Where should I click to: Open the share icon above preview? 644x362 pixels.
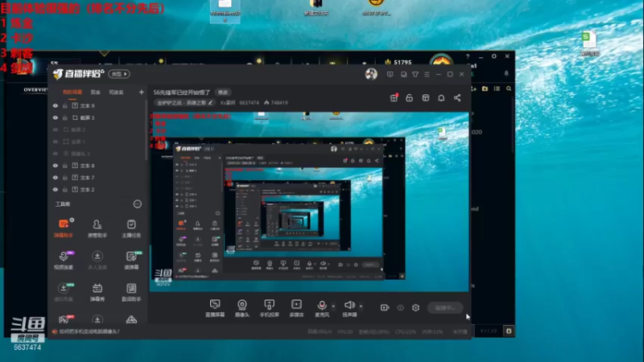457,97
